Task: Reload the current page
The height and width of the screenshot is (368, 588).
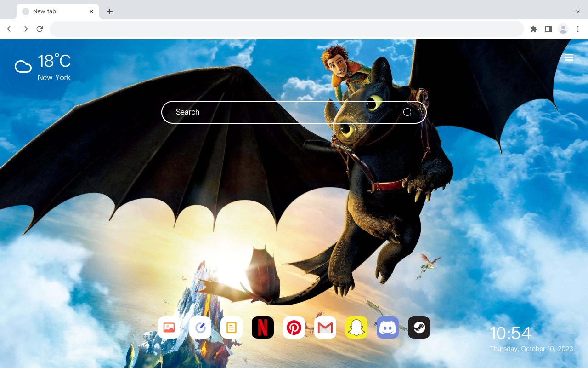Action: [40, 29]
